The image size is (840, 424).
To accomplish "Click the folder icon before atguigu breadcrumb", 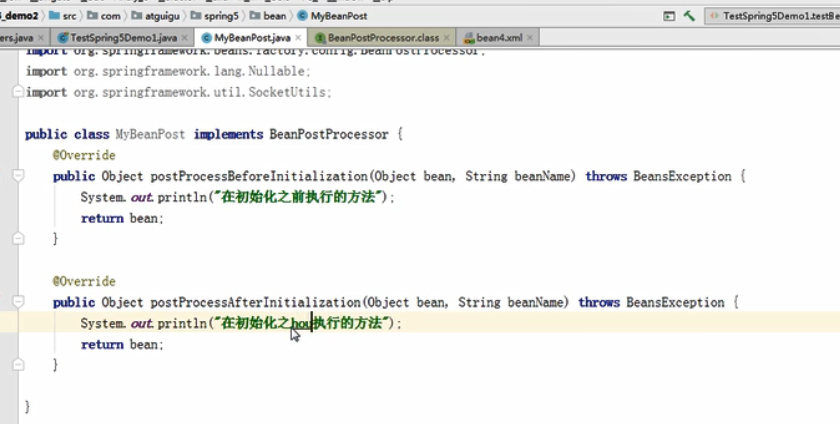I will click(x=137, y=16).
